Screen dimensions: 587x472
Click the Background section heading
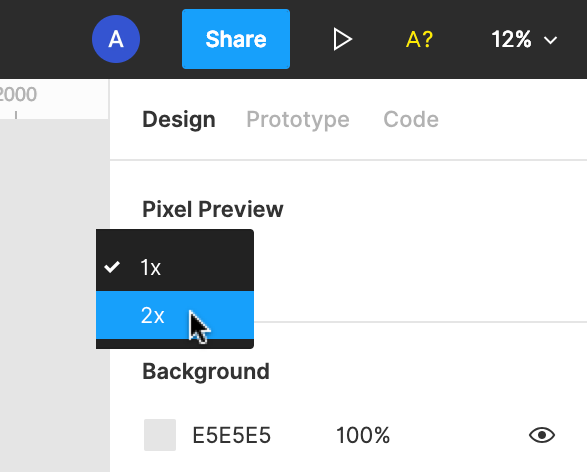[206, 371]
